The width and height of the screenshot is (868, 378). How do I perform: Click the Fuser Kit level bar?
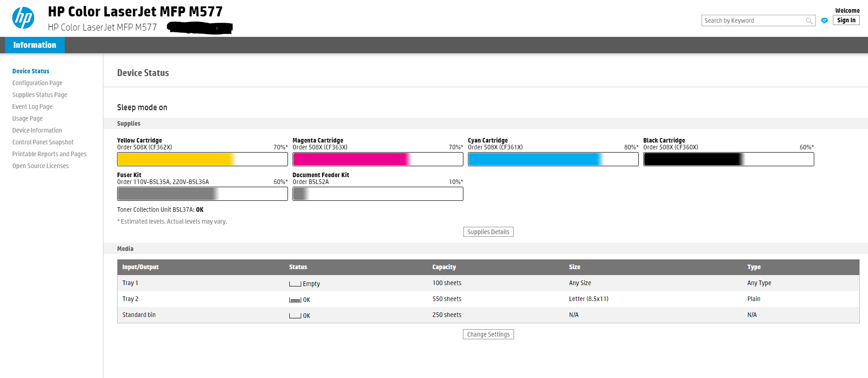(x=202, y=194)
